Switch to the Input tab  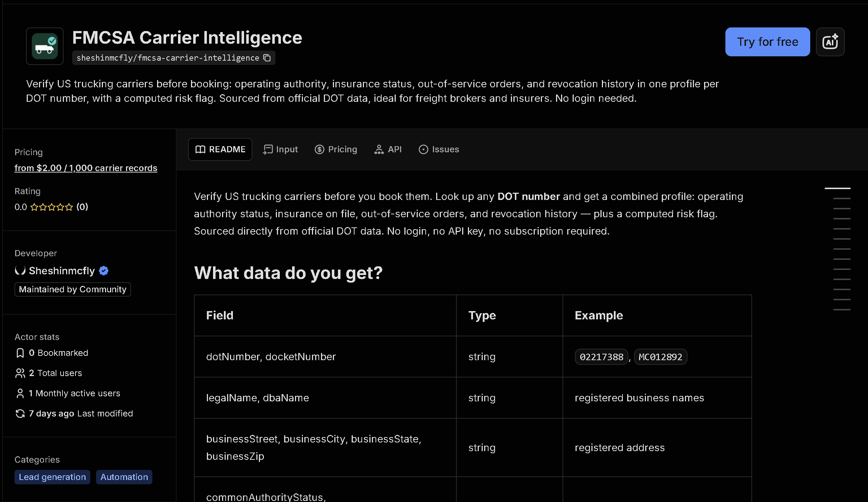[x=281, y=149]
